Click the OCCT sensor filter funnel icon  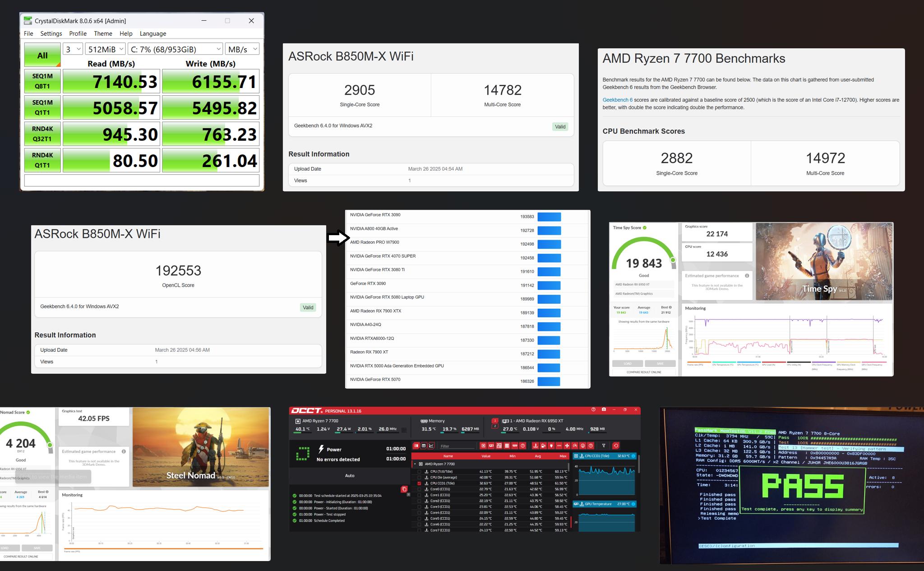tap(604, 446)
